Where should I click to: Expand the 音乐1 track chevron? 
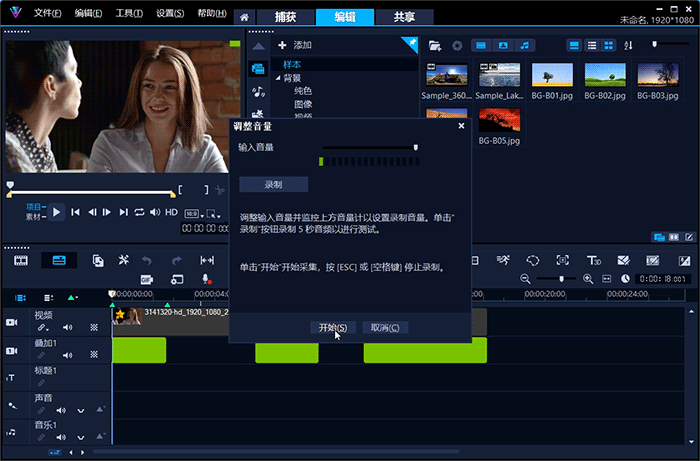pyautogui.click(x=81, y=438)
